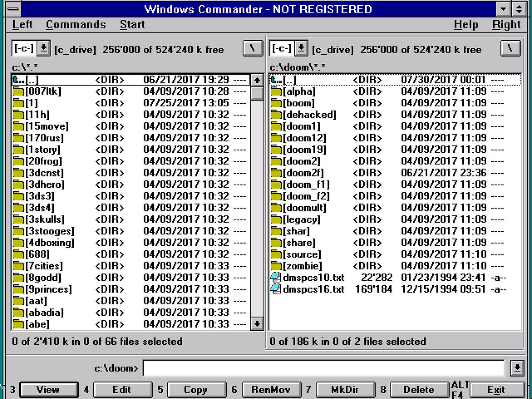532x399 pixels.
Task: Open the [doom2] folder icon
Action: point(276,161)
